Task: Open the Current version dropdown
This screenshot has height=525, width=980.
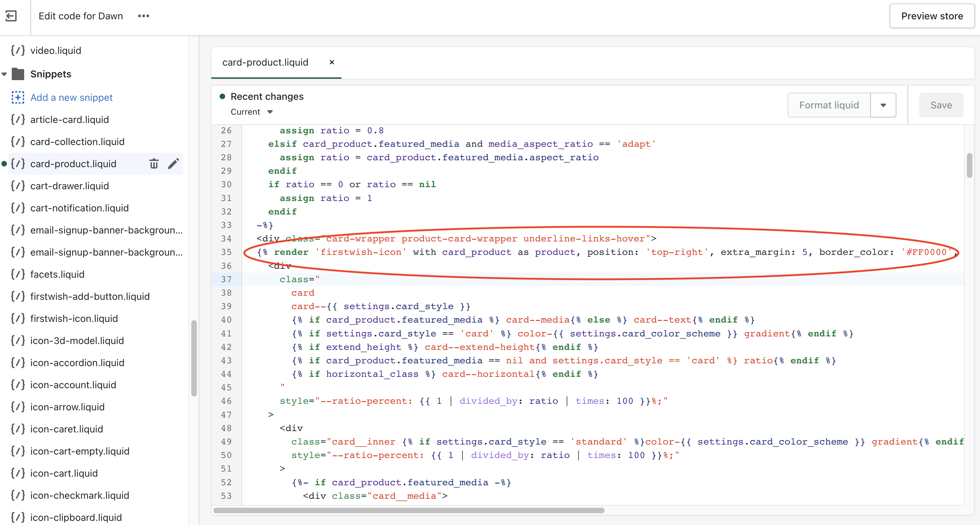Action: tap(252, 112)
